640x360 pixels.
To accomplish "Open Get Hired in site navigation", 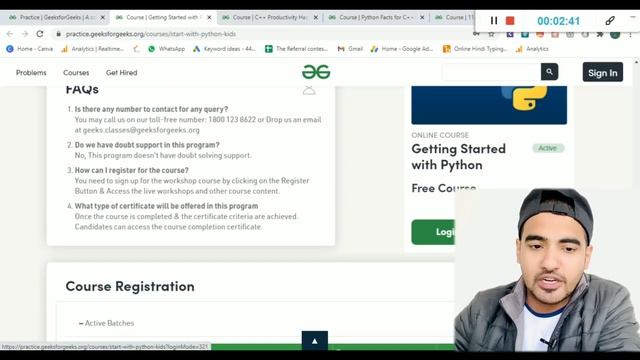I will point(122,73).
